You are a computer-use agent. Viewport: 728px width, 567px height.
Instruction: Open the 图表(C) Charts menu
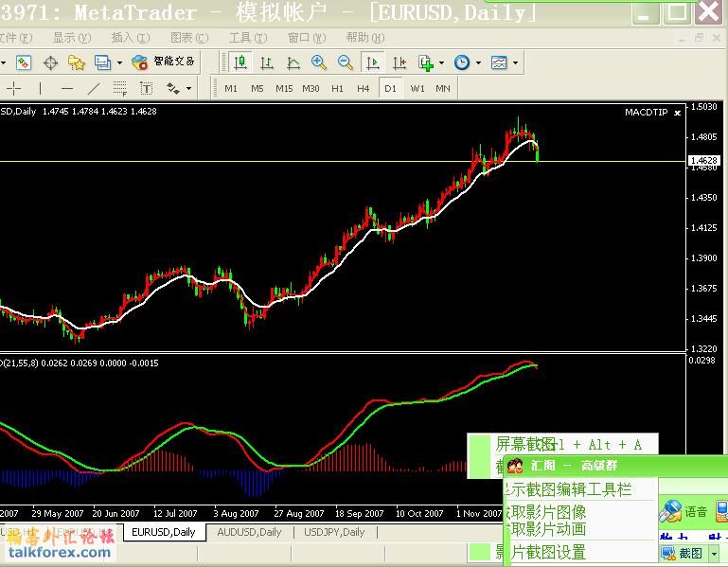pyautogui.click(x=189, y=38)
